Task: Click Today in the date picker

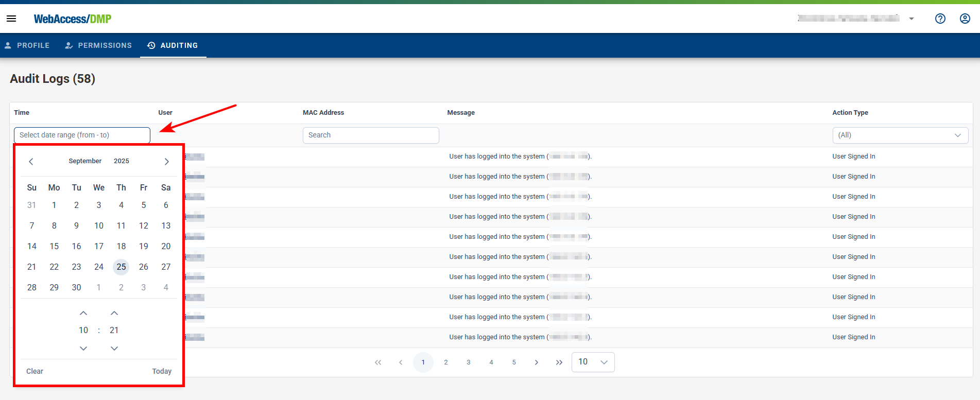Action: click(x=162, y=371)
